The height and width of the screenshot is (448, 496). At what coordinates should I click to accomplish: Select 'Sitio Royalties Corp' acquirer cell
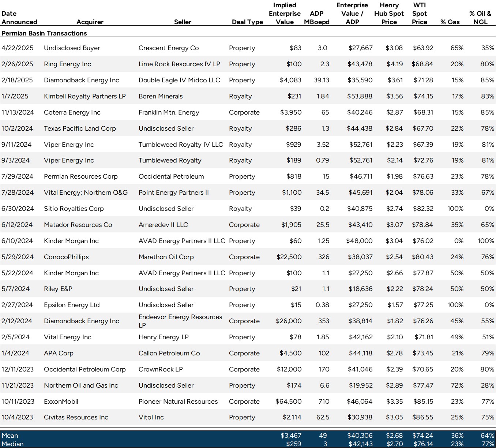[x=74, y=209]
